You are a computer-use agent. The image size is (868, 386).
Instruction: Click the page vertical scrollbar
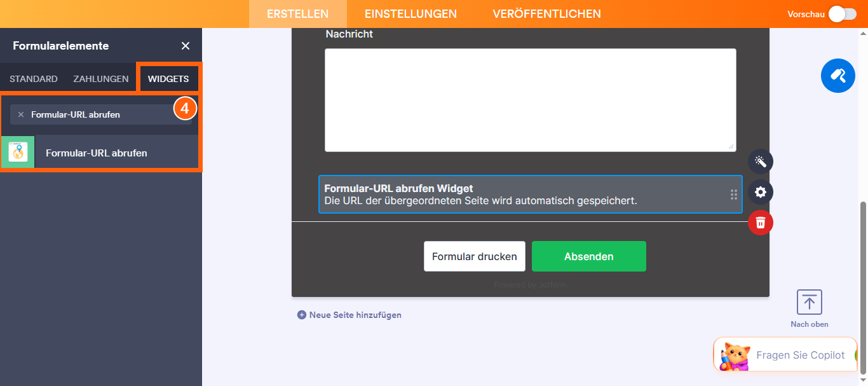coord(863,288)
